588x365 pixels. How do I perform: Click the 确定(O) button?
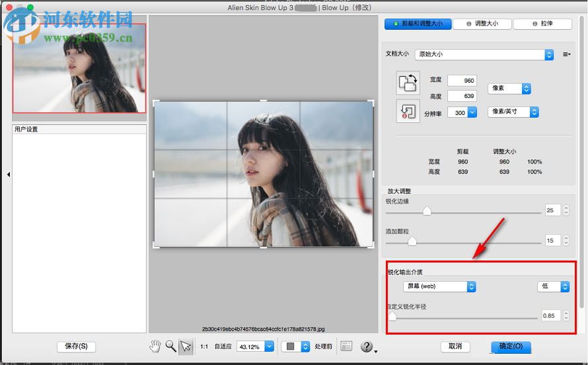[x=511, y=346]
